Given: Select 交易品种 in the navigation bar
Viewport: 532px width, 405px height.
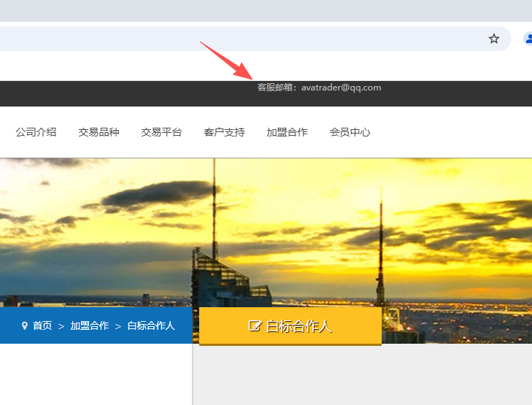Looking at the screenshot, I should [99, 132].
